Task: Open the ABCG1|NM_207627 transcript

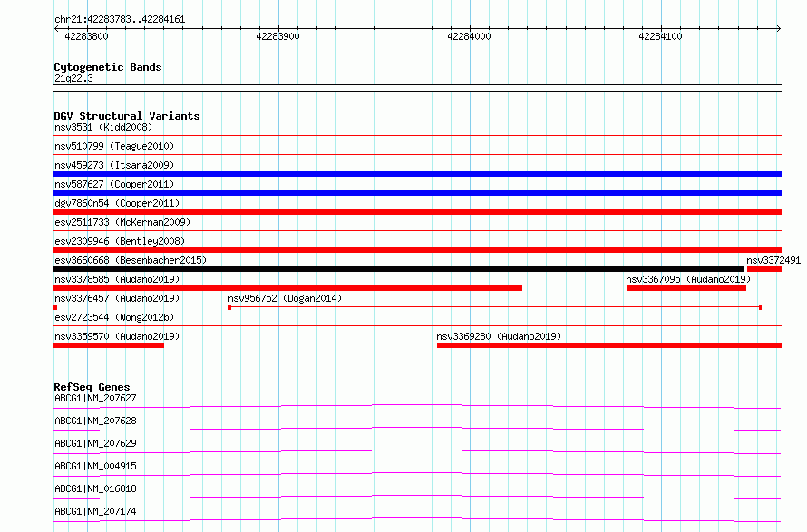Action: (x=95, y=398)
